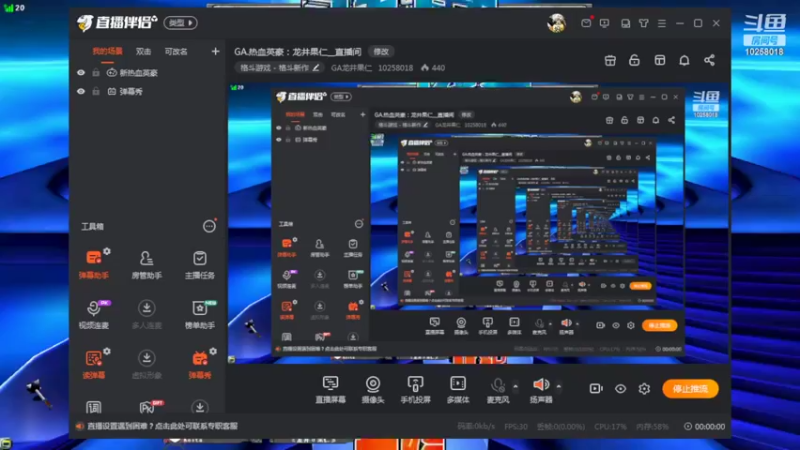Image resolution: width=800 pixels, height=450 pixels.
Task: Switch to the 双击 scene tab
Action: click(x=143, y=52)
